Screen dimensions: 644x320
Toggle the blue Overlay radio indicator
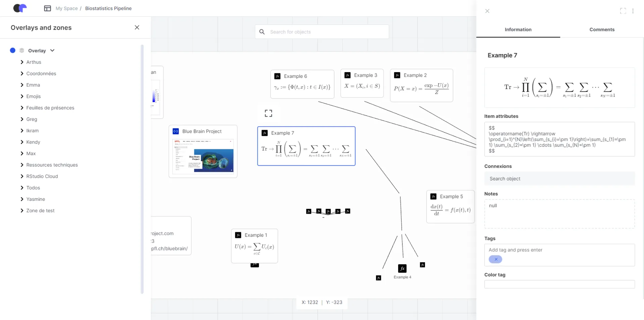point(13,50)
